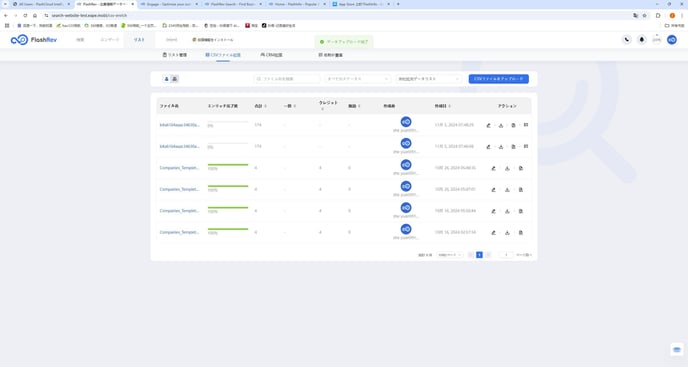Edit the last Companies_Templet file
Screen dimensions: 688x367
(494, 233)
